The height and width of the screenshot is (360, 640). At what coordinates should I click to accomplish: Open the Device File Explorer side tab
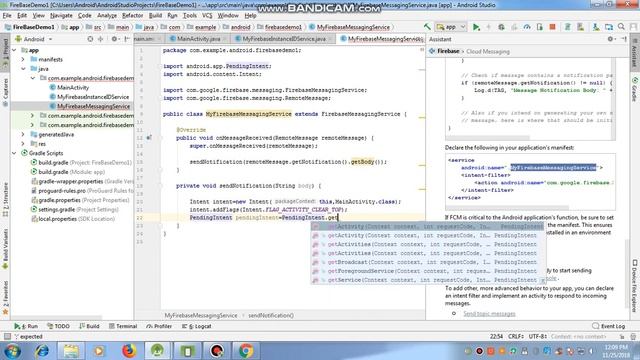tap(635, 285)
